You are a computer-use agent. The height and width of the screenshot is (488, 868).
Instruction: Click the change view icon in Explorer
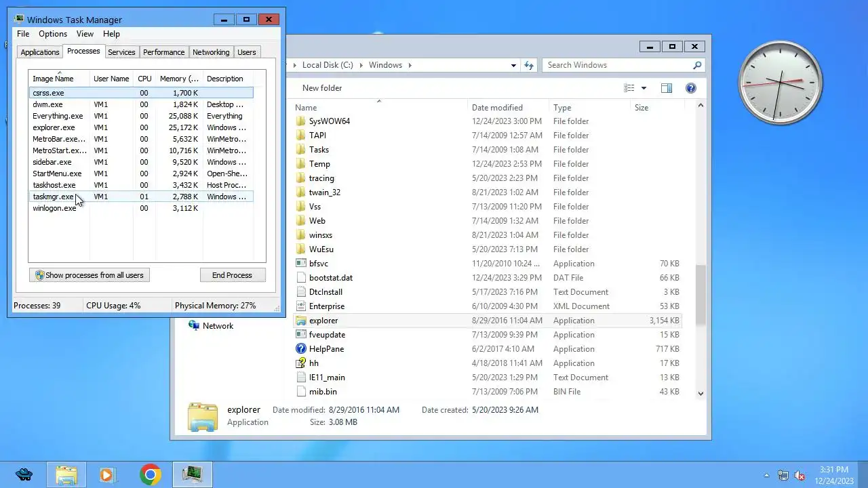pos(629,88)
